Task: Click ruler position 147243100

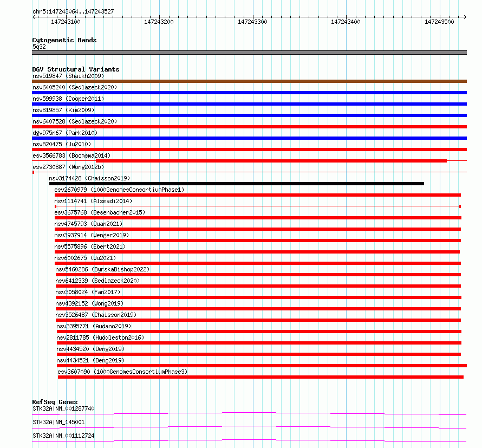Action: point(66,22)
